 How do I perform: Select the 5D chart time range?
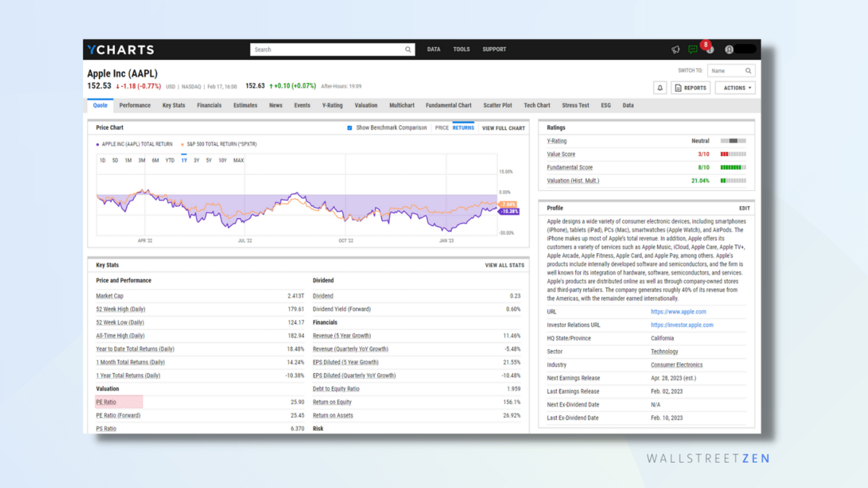tap(115, 160)
